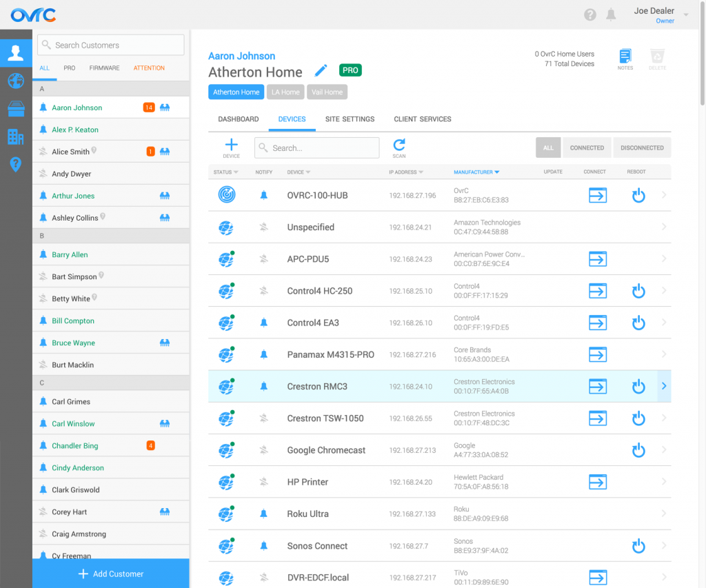Expand OVRC-100-HUB row chevron

click(664, 195)
